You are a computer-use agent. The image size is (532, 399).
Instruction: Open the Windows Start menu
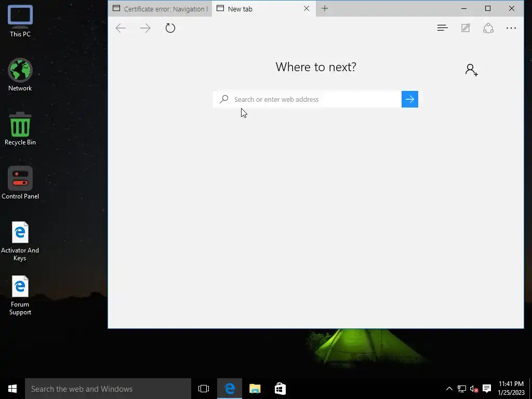[12, 389]
